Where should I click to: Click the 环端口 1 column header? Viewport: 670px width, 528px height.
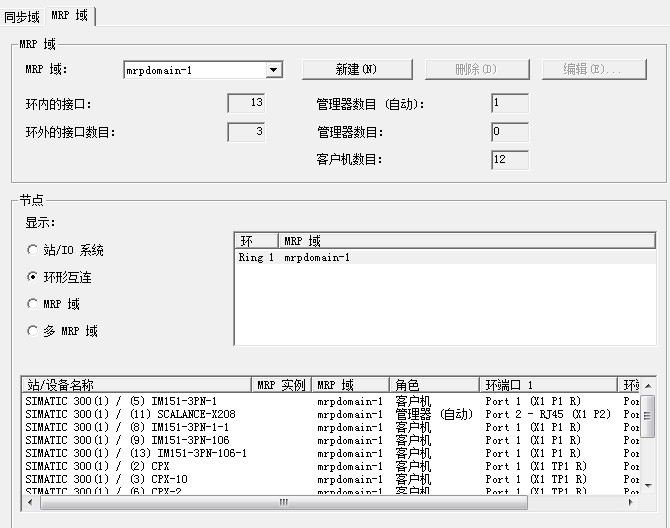[550, 385]
